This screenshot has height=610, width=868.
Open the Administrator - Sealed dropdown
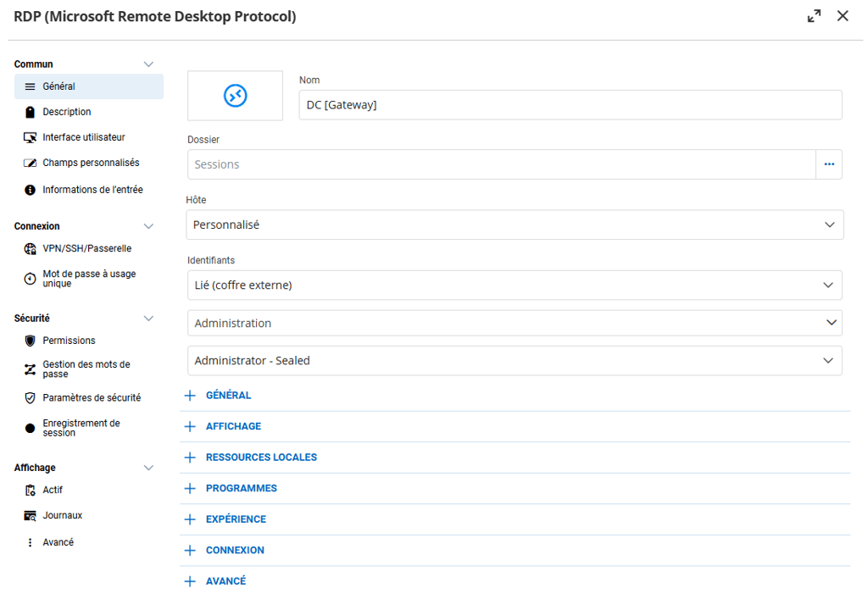[x=515, y=361]
